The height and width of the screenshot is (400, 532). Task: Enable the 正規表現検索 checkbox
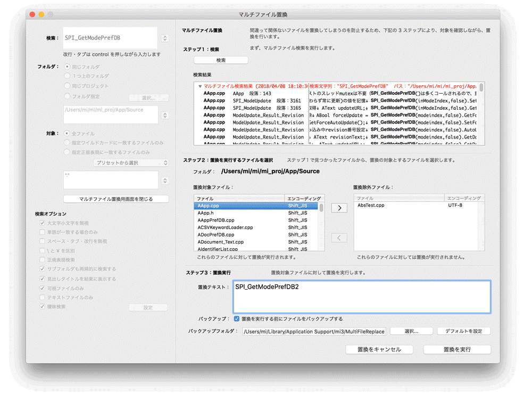(43, 260)
